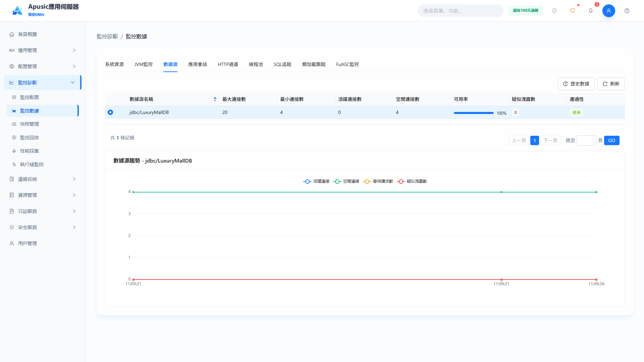Expand 應用管理 menu
The image size is (644, 362).
coord(43,50)
